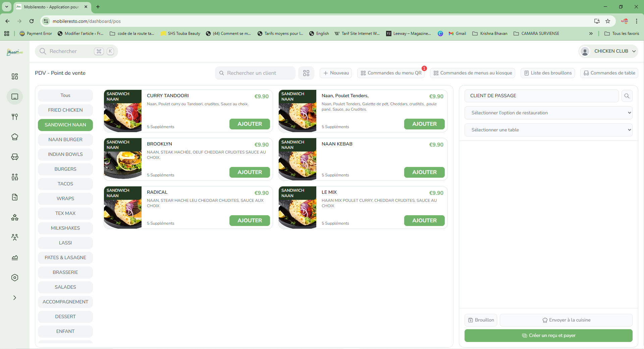
Task: Click the fork and knife sidebar icon
Action: tap(15, 117)
